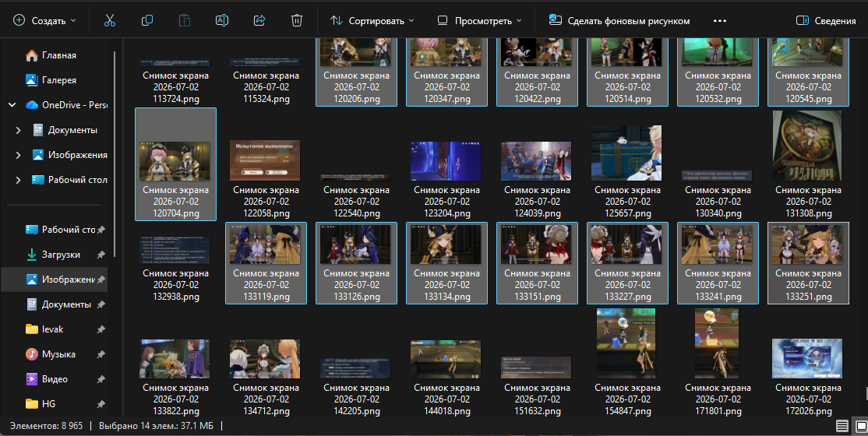The width and height of the screenshot is (868, 436).
Task: Open the three-dots more options menu
Action: 720,20
